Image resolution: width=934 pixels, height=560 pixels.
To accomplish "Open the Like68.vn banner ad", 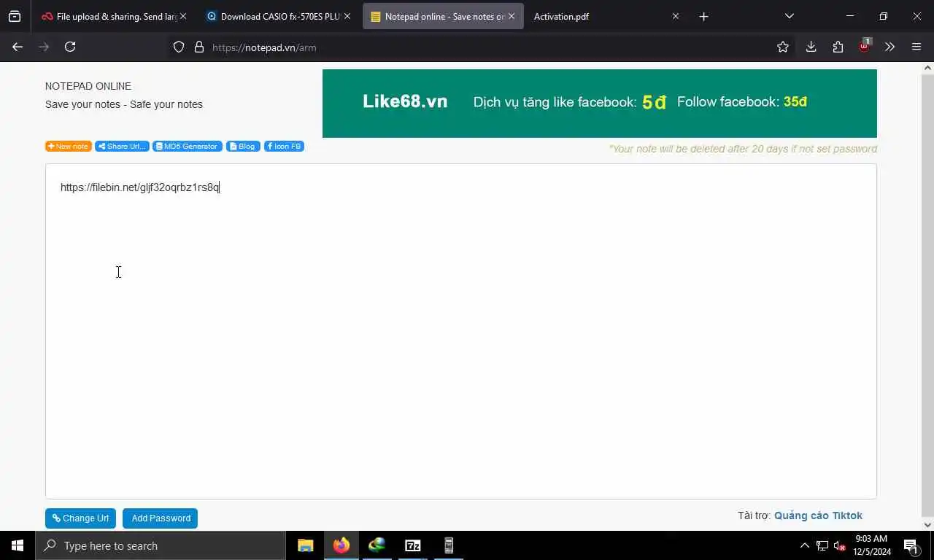I will click(599, 104).
